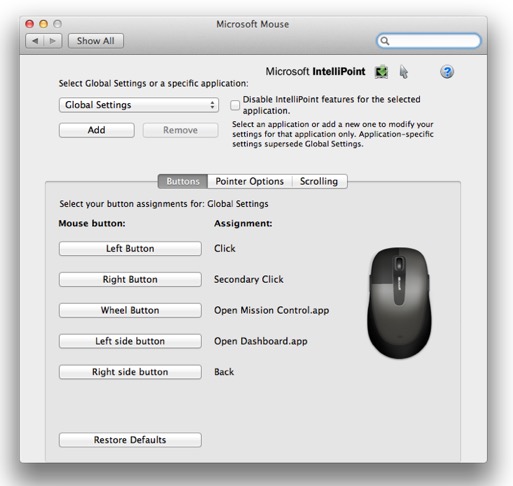Open the Global Settings dropdown

click(139, 105)
